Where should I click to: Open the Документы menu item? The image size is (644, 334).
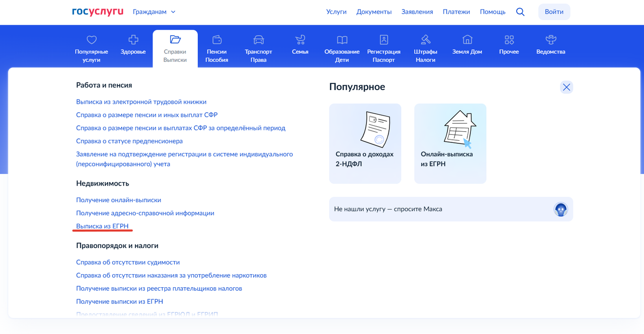[x=374, y=12]
